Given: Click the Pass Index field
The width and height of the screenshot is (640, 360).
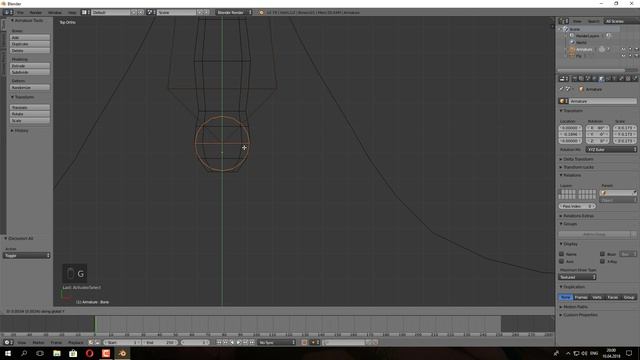Looking at the screenshot, I should [577, 206].
